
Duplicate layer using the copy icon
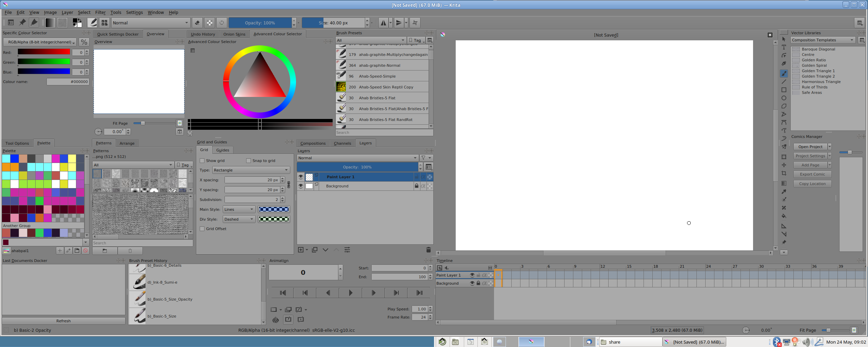coord(315,250)
